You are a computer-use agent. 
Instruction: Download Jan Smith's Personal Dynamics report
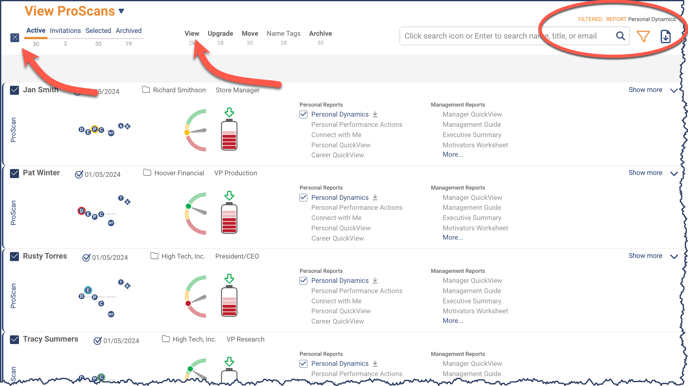click(375, 114)
